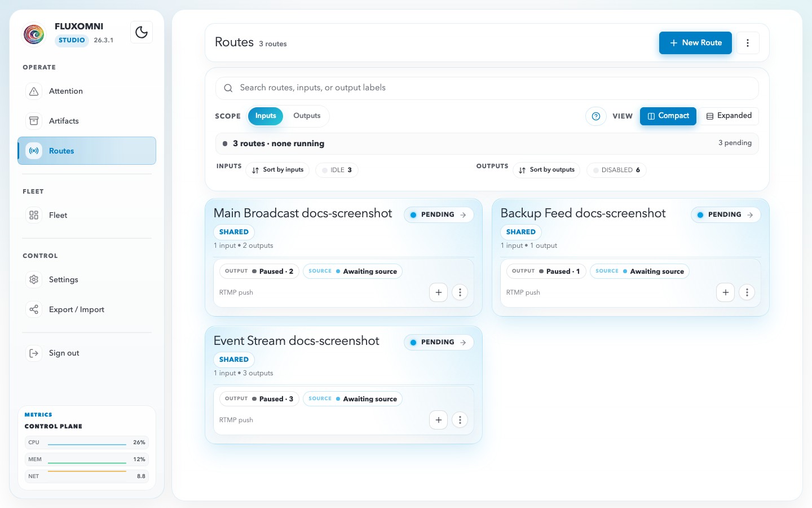Screen dimensions: 812x508
Task: Create a new route with New Route
Action: pos(695,43)
